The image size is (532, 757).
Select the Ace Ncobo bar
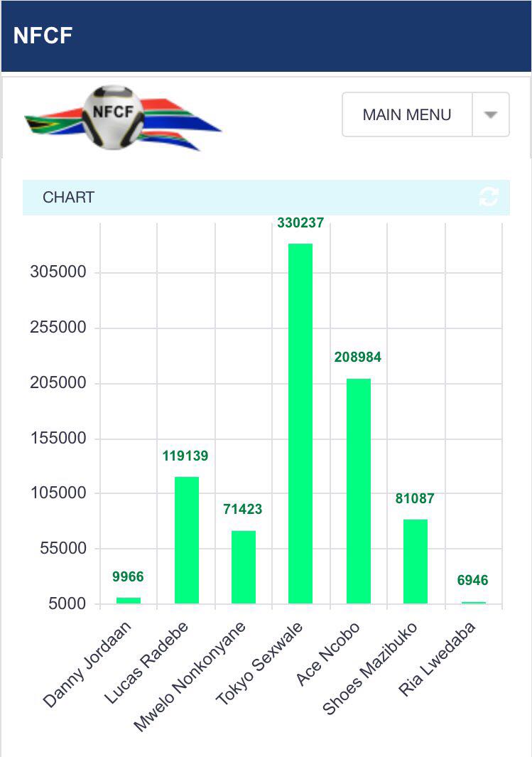359,490
